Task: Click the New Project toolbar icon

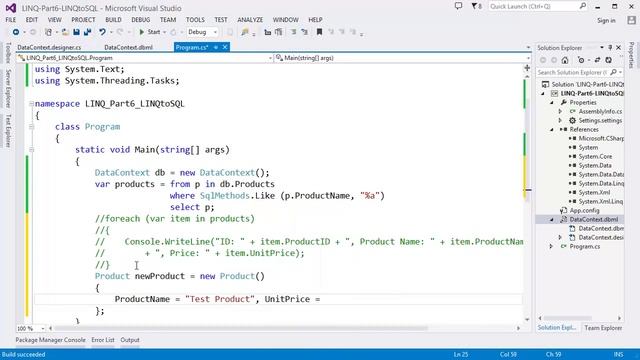Action: (x=48, y=32)
